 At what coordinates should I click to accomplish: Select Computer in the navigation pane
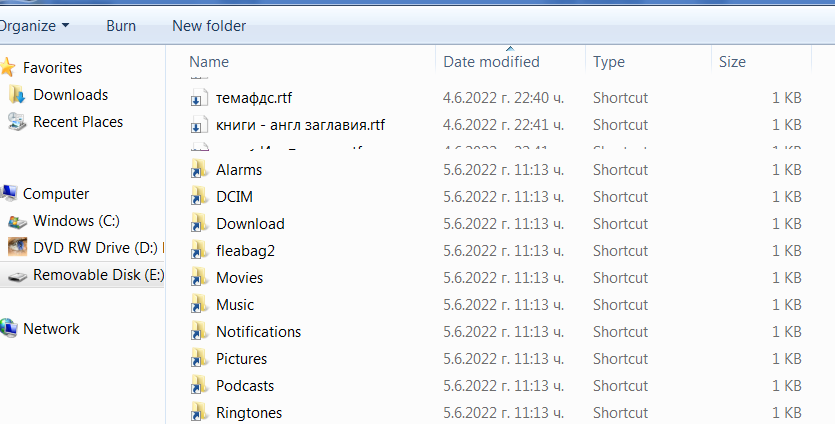[x=55, y=194]
